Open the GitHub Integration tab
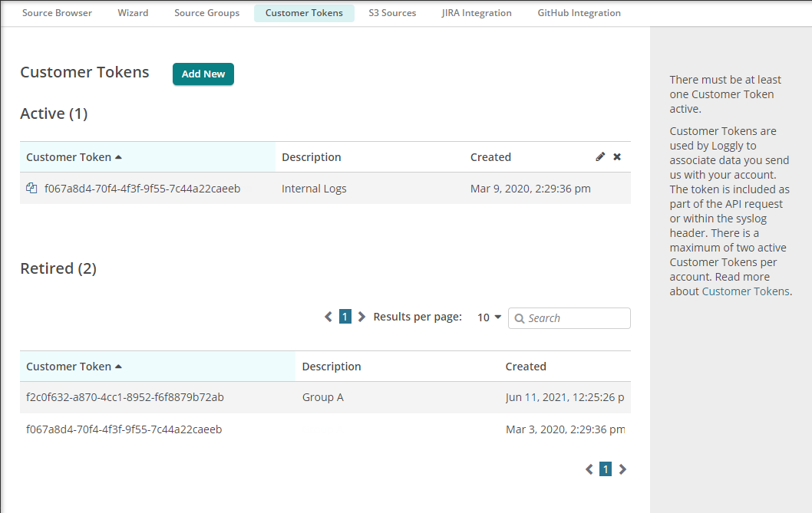 (x=579, y=13)
